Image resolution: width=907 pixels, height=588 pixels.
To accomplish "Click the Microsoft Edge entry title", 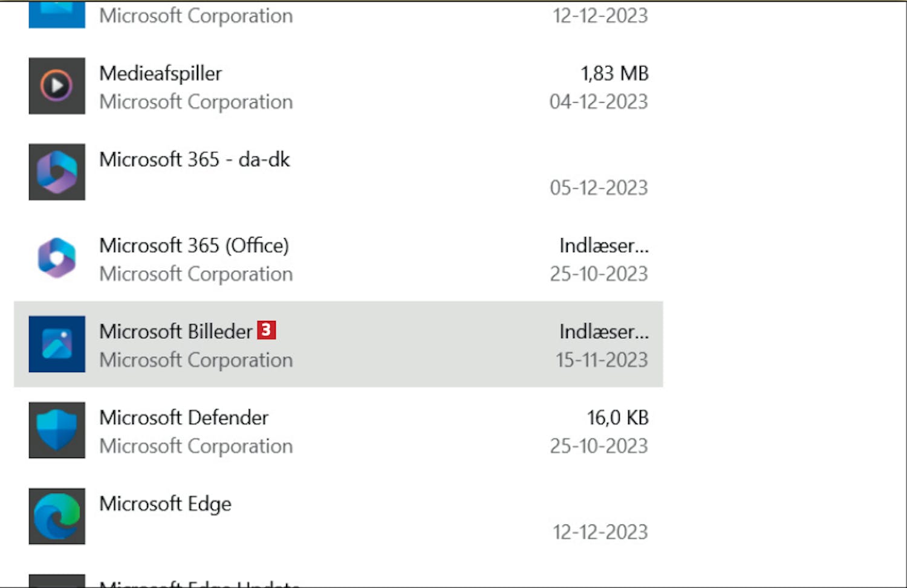I will coord(165,504).
